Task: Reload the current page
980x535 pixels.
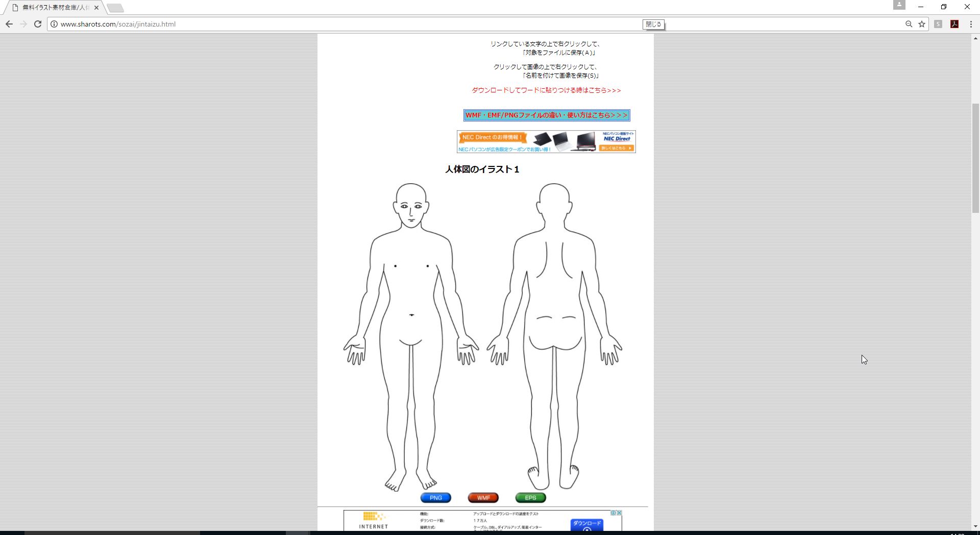Action: pyautogui.click(x=38, y=24)
